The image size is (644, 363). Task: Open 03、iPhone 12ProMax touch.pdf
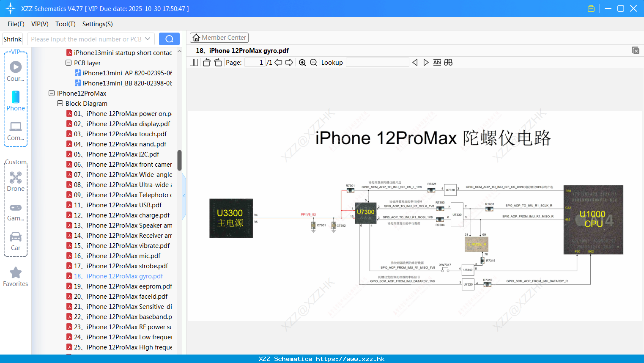coord(117,134)
